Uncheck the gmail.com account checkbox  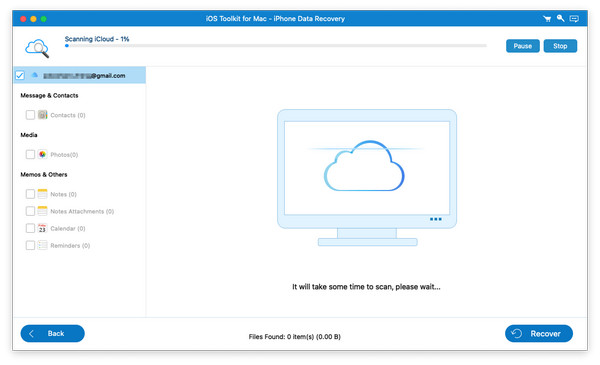(x=20, y=75)
